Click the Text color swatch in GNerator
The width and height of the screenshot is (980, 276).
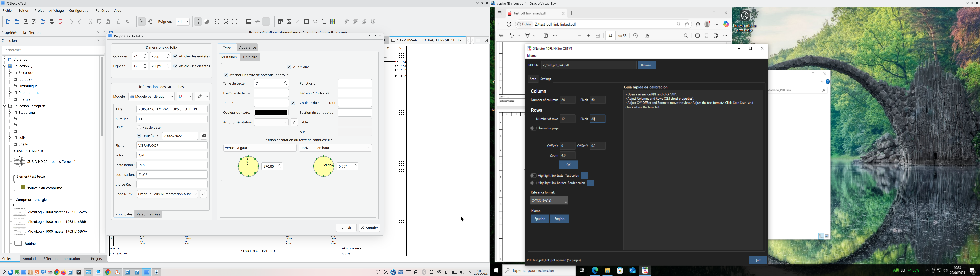click(584, 176)
